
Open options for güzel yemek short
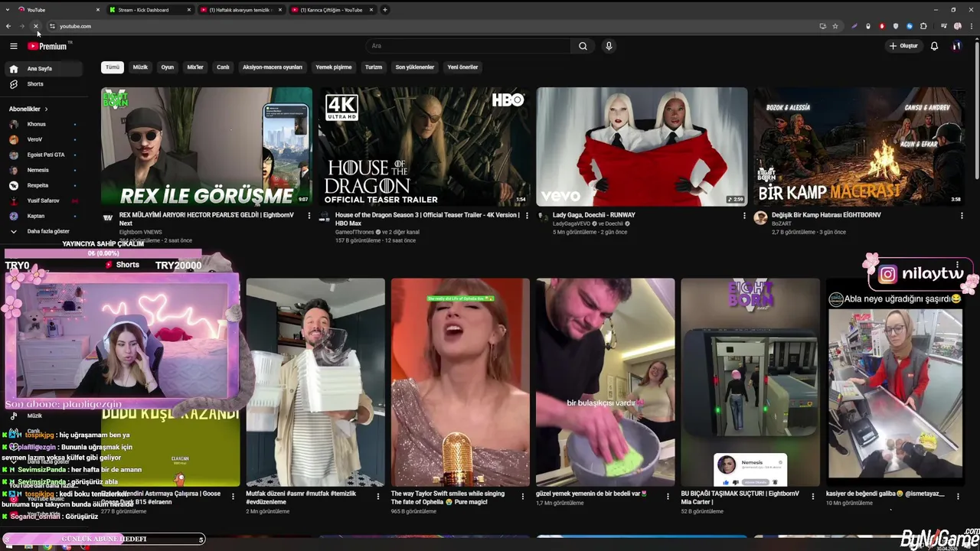click(667, 495)
